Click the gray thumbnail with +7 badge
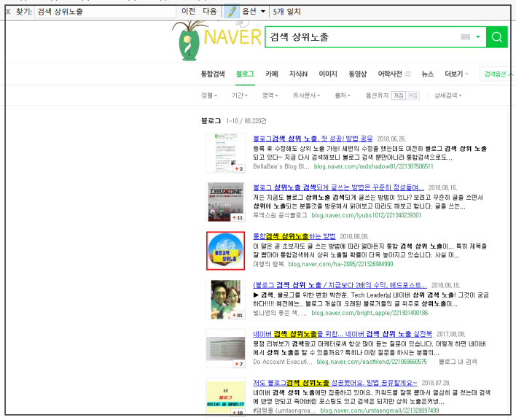Viewport: 516px width, 420px height. tap(225, 349)
